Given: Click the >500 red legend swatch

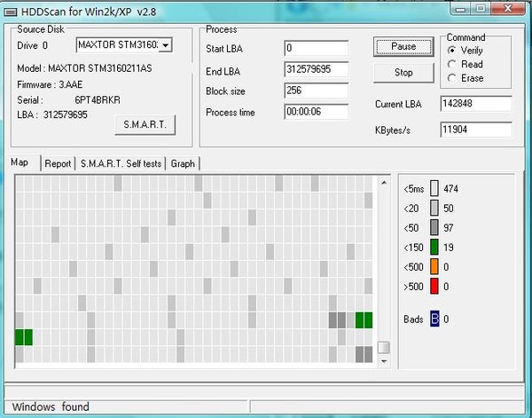Looking at the screenshot, I should [x=434, y=287].
